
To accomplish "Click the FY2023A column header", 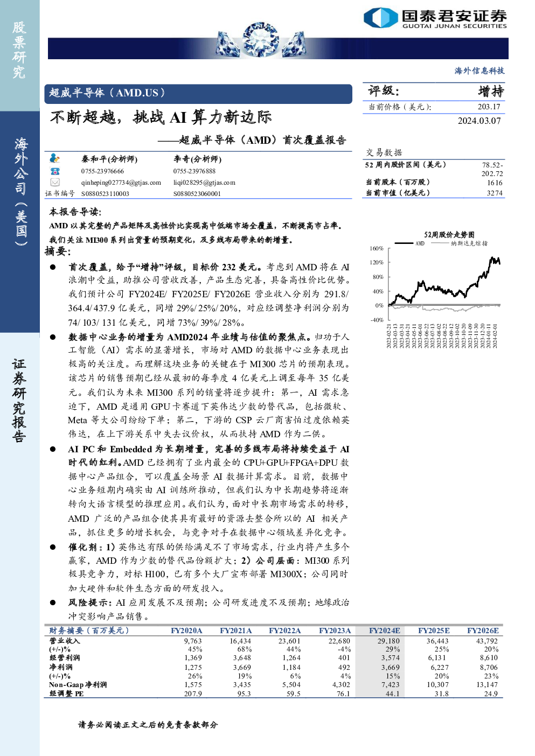I will point(335,631).
